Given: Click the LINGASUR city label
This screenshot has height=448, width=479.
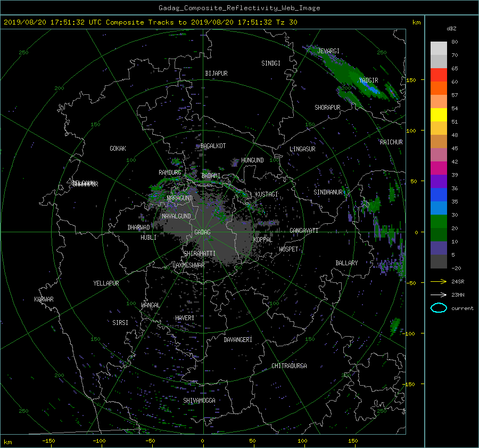Looking at the screenshot, I should point(302,149).
